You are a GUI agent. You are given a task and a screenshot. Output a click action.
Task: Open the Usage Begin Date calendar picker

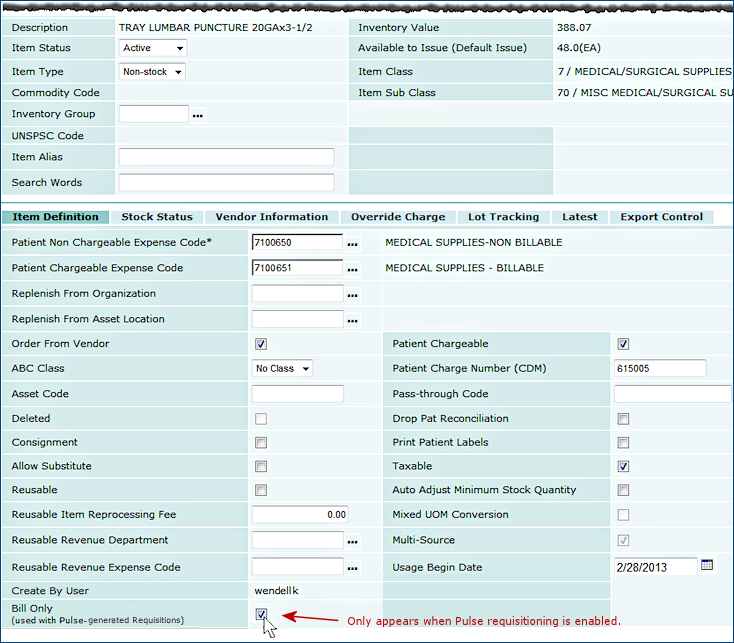pos(707,566)
